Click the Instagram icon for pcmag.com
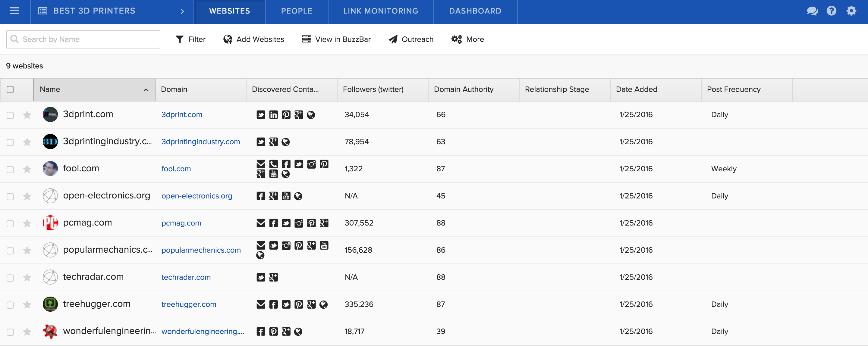Image resolution: width=868 pixels, height=346 pixels. pyautogui.click(x=299, y=223)
